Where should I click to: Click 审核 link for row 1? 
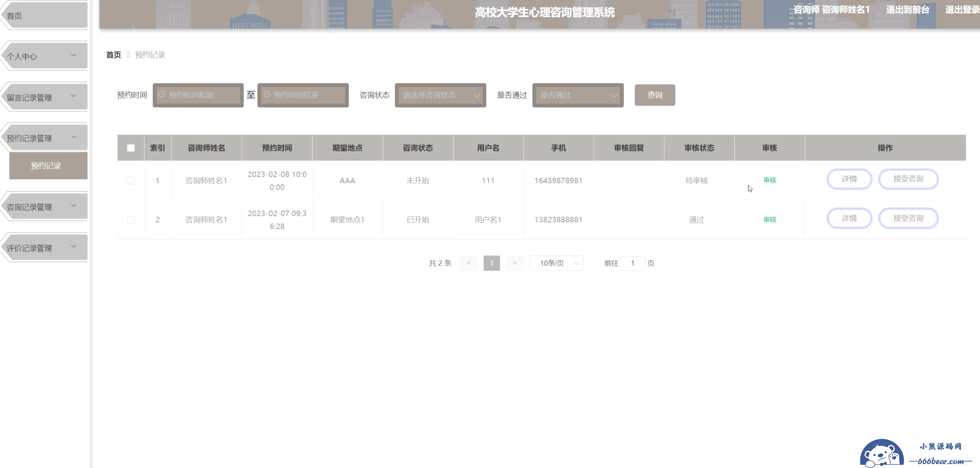769,180
